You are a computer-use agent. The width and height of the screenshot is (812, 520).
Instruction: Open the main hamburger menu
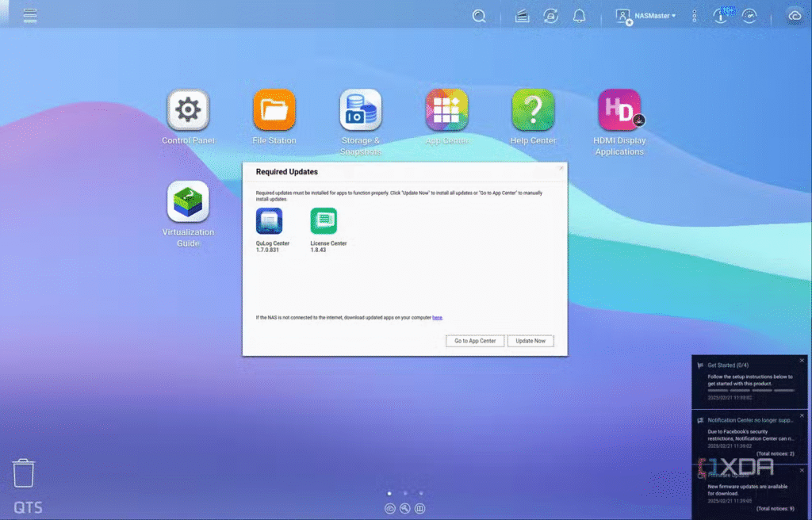[x=30, y=16]
